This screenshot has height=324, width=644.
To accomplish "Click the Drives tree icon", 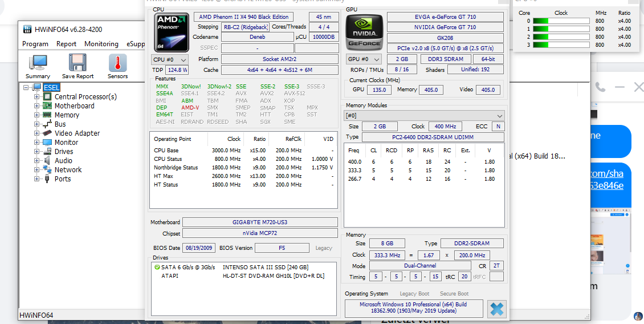I will point(48,151).
